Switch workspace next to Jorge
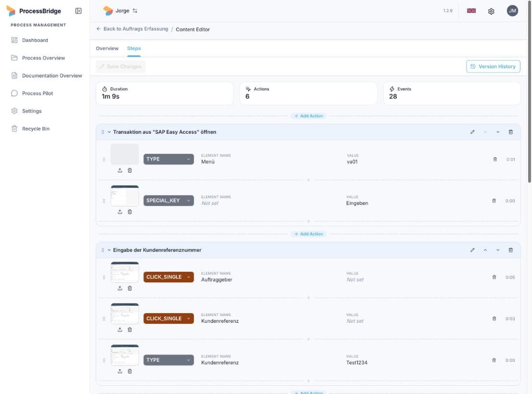Image resolution: width=532 pixels, height=394 pixels. [x=135, y=11]
